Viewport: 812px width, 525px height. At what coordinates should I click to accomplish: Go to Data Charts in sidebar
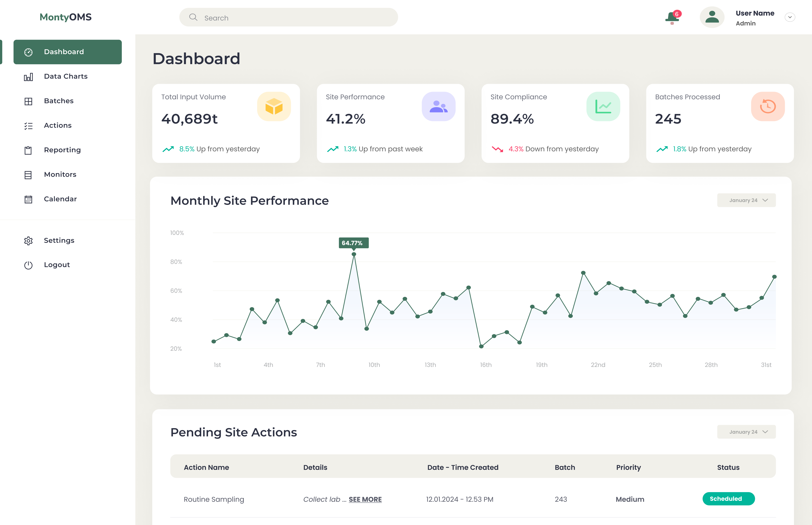click(x=66, y=76)
